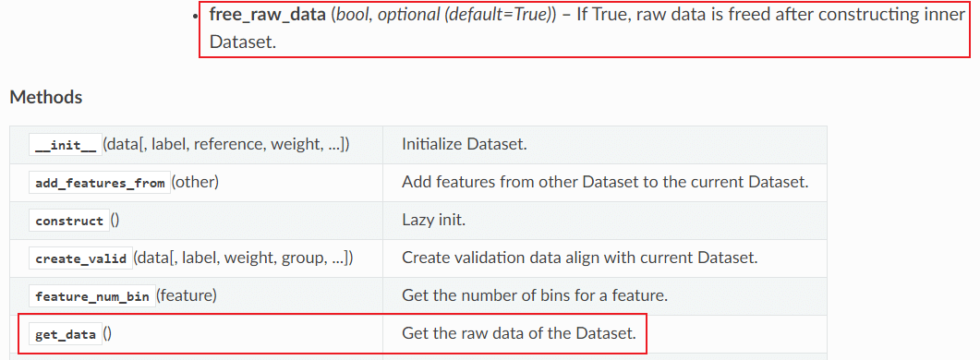Click the Get the number of bins description
Screen dimensions: 980x360
coord(535,296)
